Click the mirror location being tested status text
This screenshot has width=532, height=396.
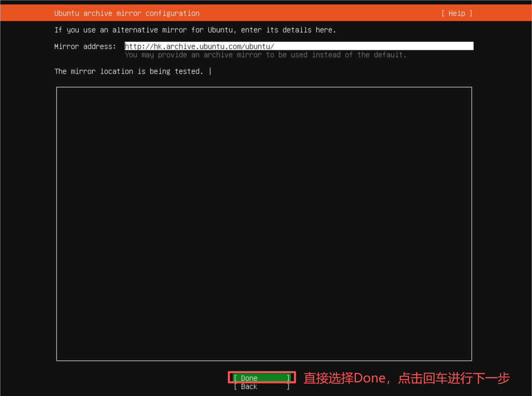(128, 71)
